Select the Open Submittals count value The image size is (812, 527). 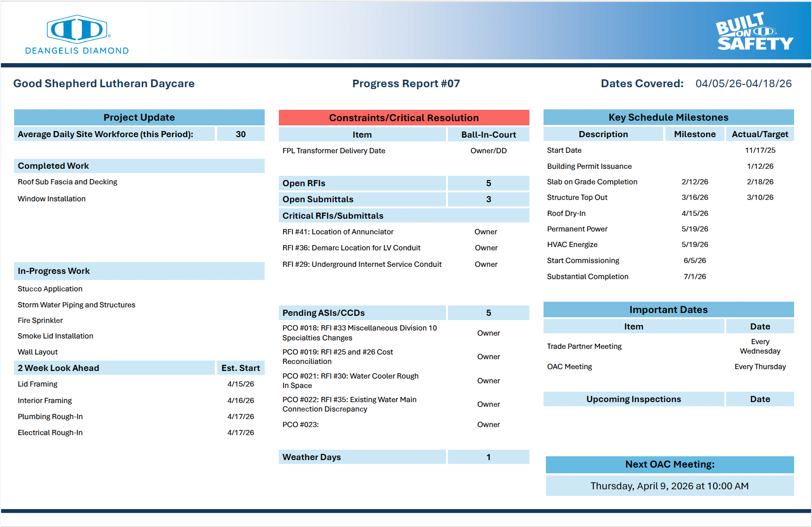pos(488,199)
